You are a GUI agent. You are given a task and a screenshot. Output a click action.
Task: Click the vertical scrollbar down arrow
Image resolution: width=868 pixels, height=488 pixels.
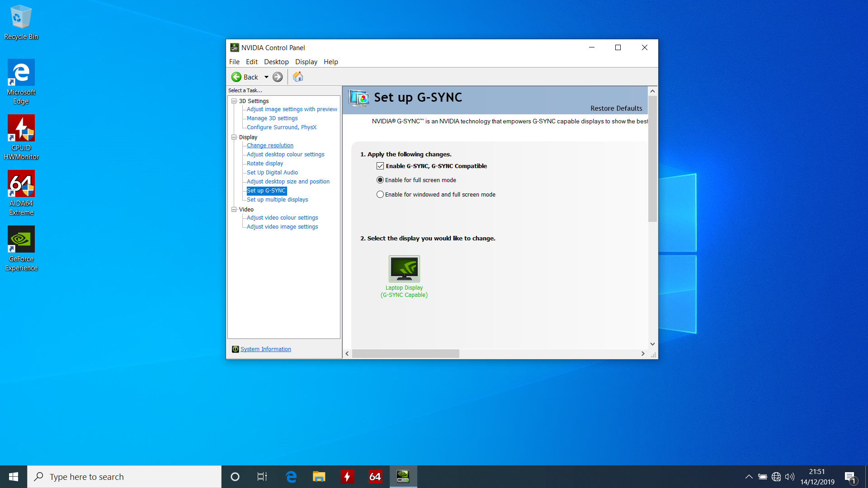652,344
